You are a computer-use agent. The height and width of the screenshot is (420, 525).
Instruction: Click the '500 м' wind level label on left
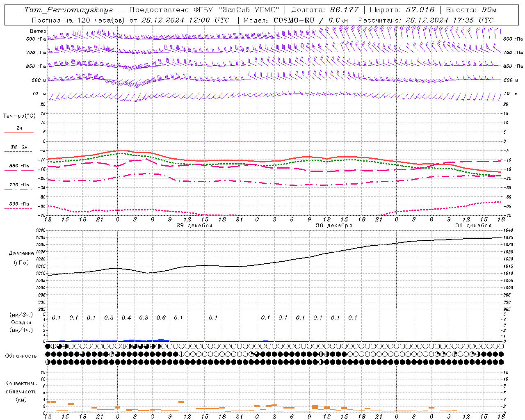point(39,80)
